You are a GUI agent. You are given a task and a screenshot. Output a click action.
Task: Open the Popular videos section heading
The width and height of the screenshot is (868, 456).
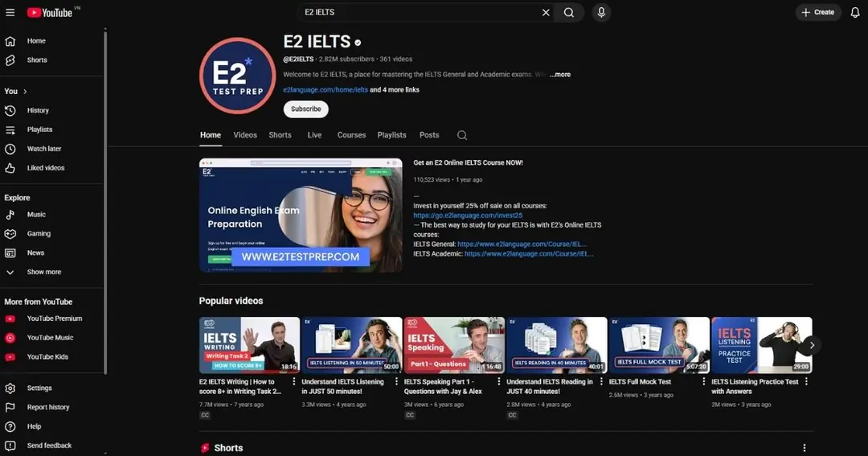(231, 301)
